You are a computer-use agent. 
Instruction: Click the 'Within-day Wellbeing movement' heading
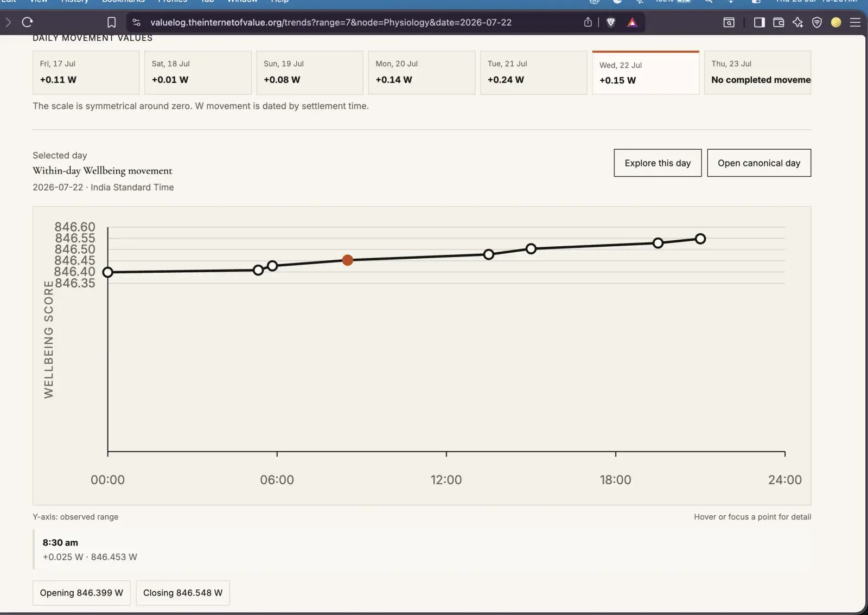[x=102, y=171]
